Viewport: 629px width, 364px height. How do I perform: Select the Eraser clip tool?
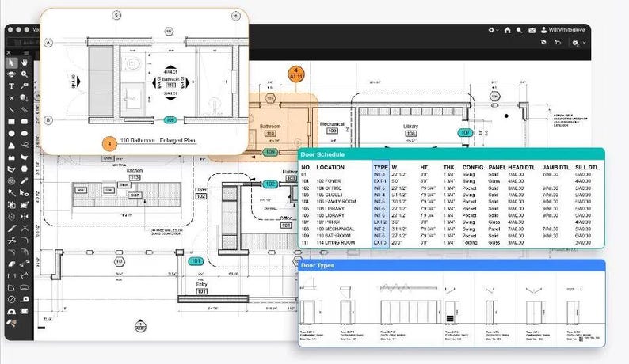11,264
